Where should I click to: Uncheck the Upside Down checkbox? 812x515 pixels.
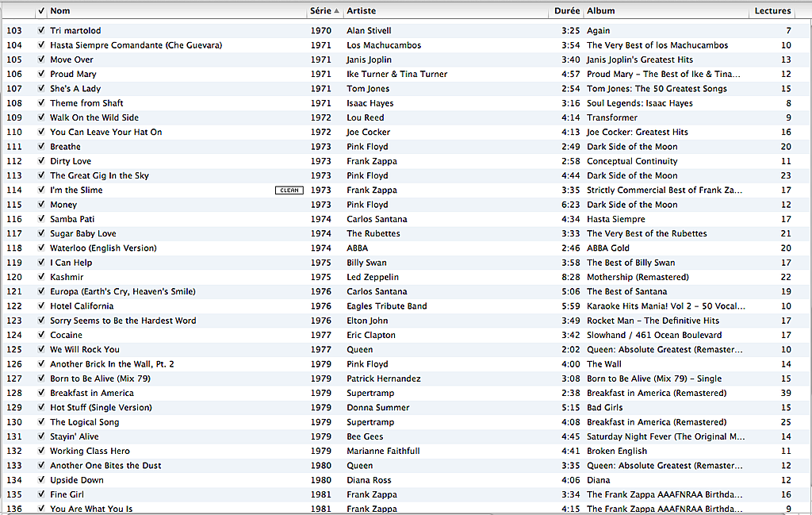tap(41, 480)
